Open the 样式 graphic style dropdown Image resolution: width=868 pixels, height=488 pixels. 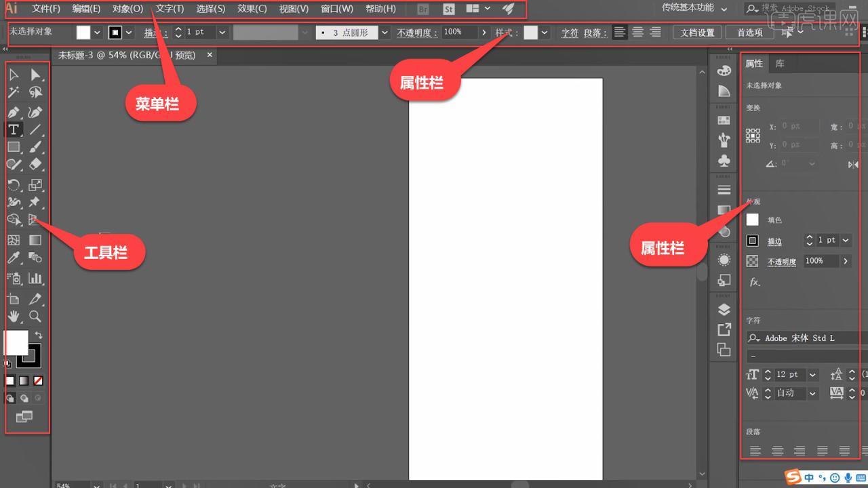click(x=545, y=33)
